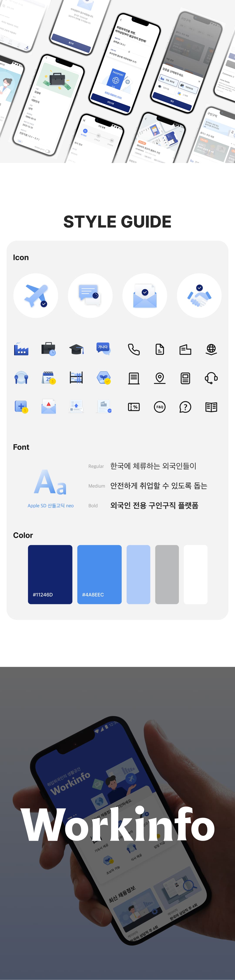235x980 pixels.
Task: Click the F&Q circle icon
Action: (x=159, y=407)
